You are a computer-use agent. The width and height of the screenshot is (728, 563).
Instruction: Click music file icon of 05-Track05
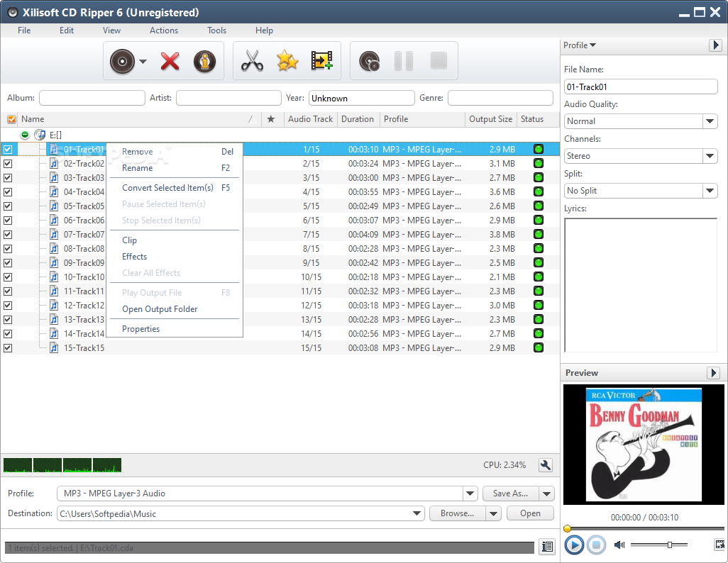pos(55,206)
